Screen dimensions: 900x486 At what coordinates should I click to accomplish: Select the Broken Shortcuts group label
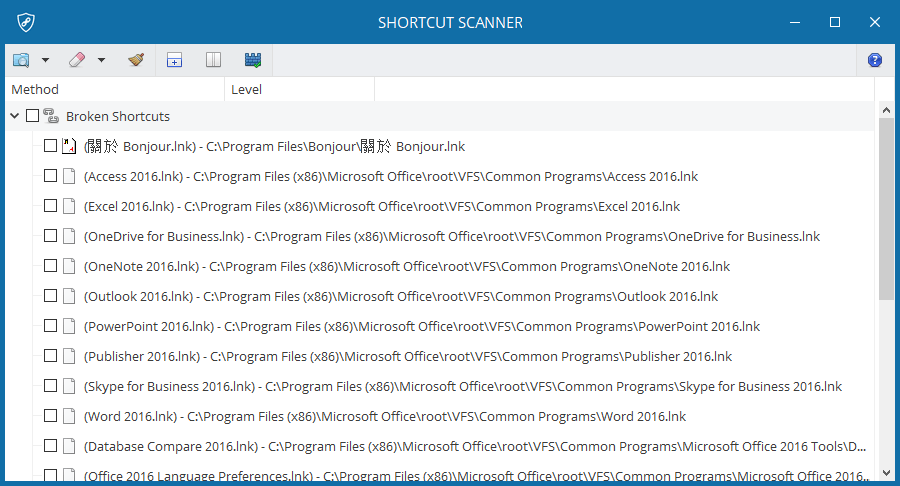118,116
